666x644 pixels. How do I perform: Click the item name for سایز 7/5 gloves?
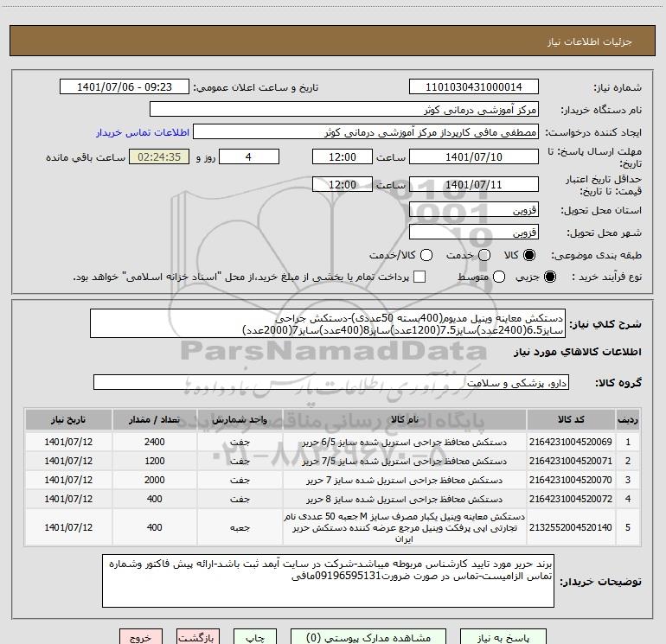tap(405, 461)
